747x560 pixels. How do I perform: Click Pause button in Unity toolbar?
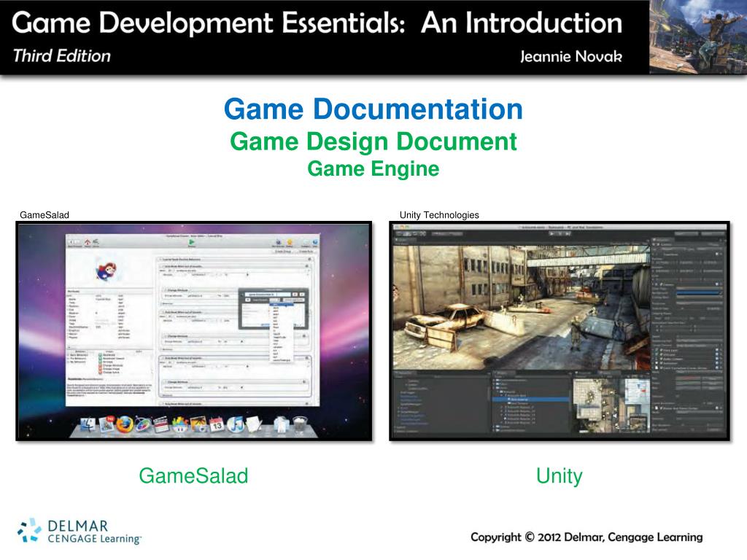pyautogui.click(x=560, y=233)
